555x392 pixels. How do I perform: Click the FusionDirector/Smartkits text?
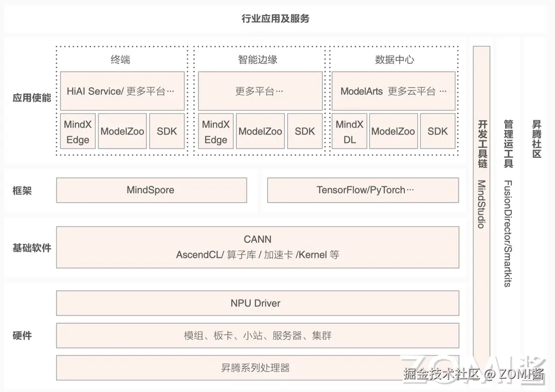tap(508, 233)
